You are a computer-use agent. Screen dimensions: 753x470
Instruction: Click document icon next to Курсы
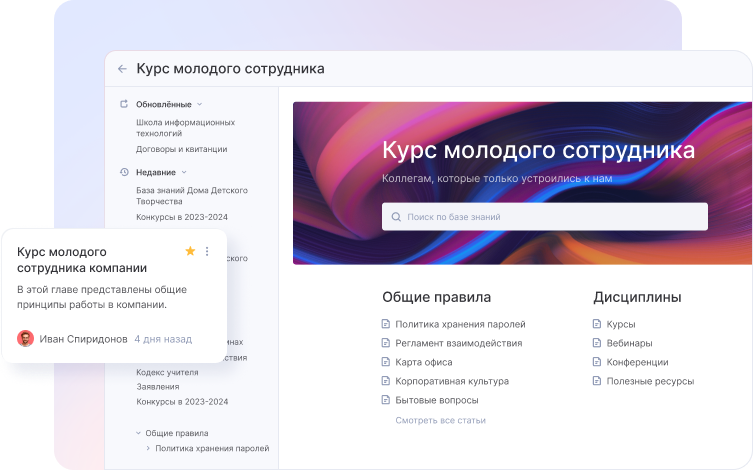point(597,324)
